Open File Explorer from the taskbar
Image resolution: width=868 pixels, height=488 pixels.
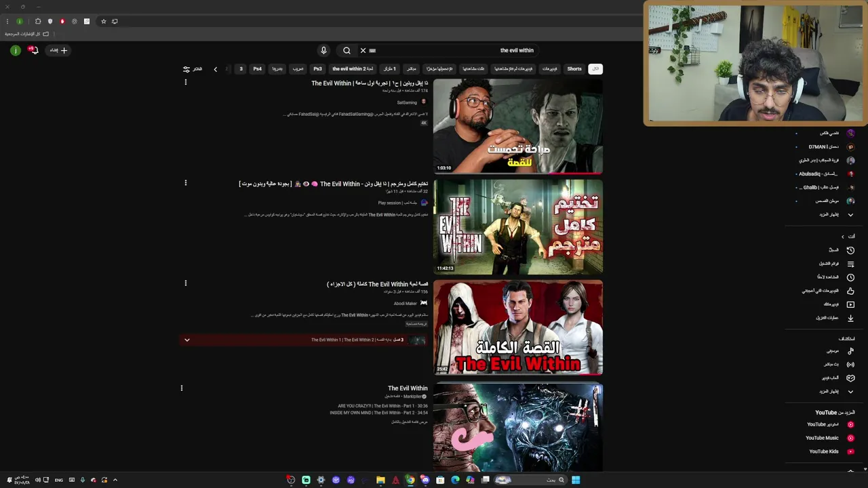click(380, 480)
